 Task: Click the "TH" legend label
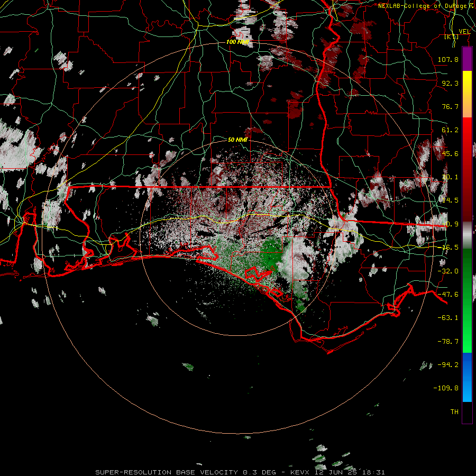tap(454, 411)
